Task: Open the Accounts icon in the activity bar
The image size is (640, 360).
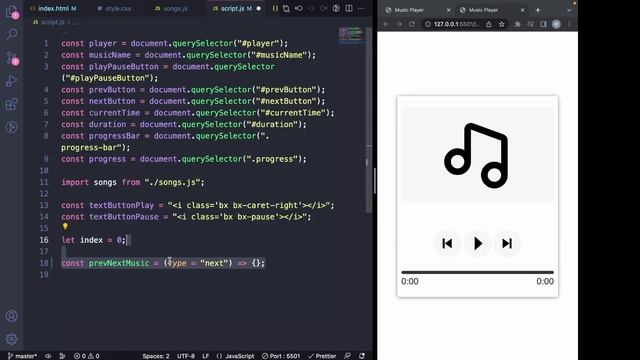Action: [11, 316]
